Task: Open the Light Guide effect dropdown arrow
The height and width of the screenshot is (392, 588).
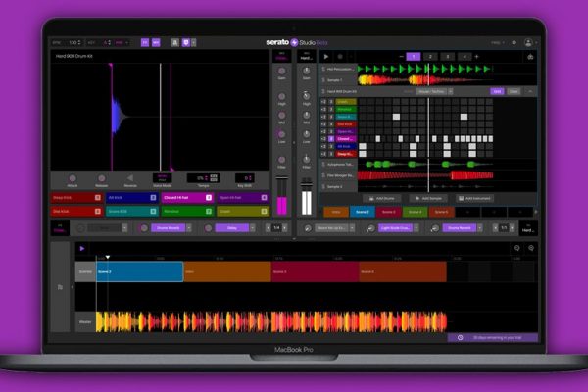Action: [x=416, y=228]
